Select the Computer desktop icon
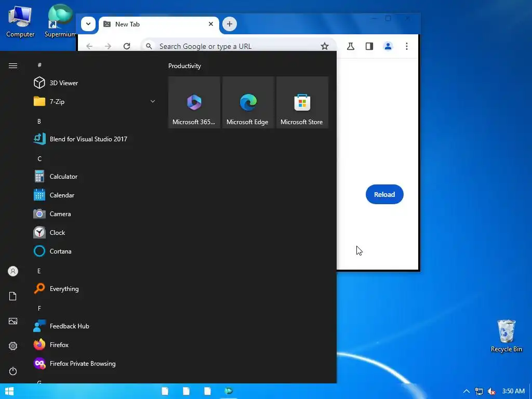This screenshot has width=532, height=399. [x=20, y=21]
